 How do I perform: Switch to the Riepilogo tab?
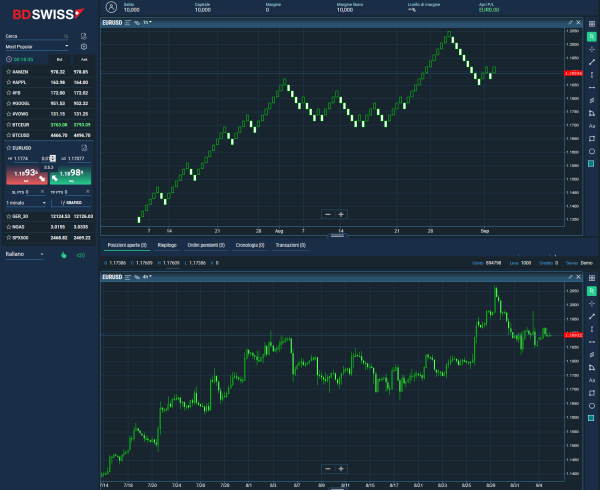(166, 244)
